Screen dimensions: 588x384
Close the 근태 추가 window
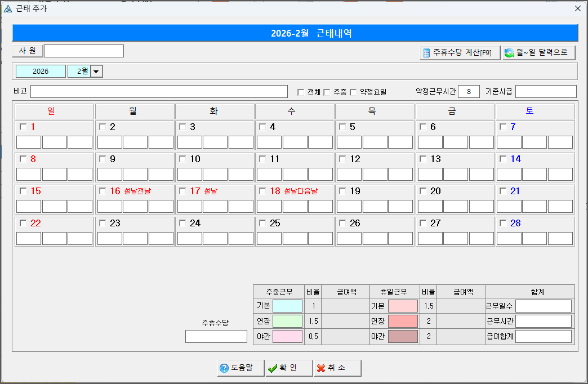578,8
